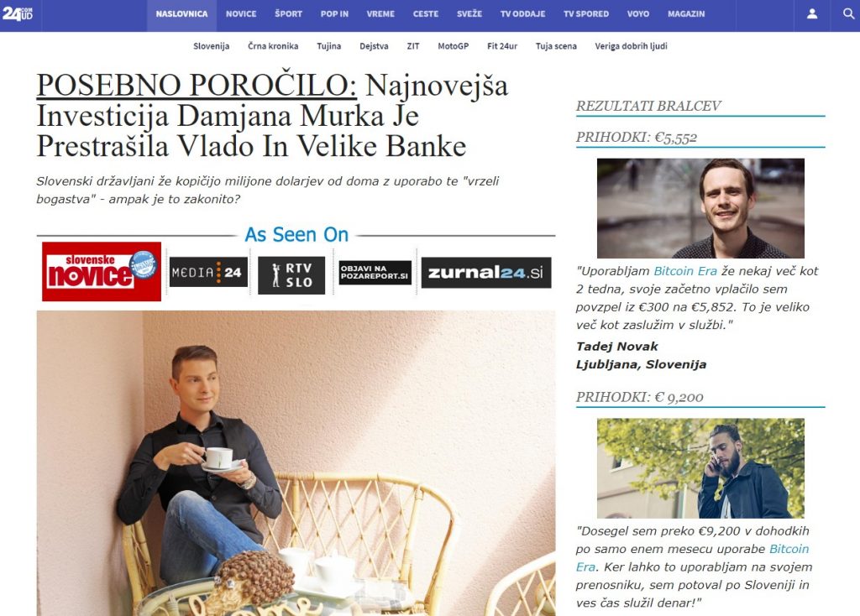Click Tadej Novak's testimonial photo
Viewport: 860px width, 616px height.
(700, 208)
